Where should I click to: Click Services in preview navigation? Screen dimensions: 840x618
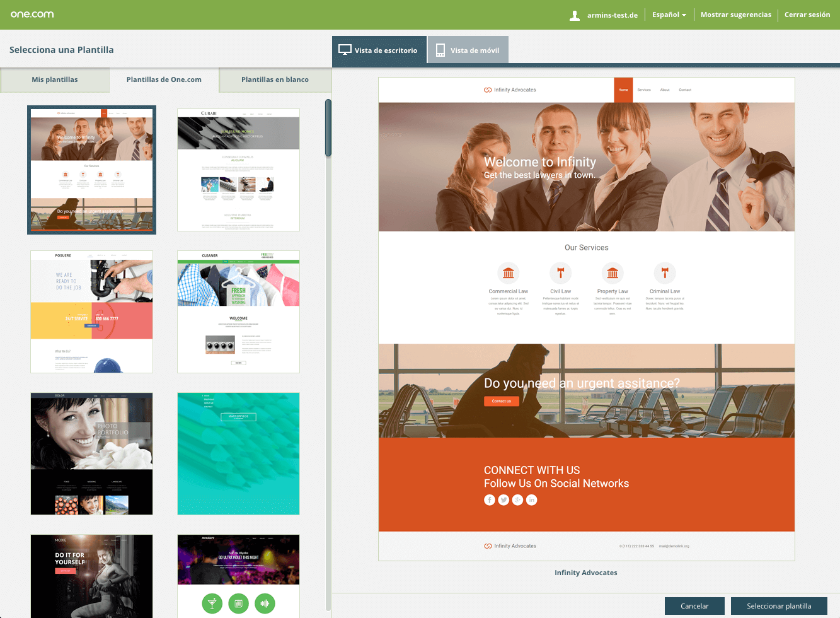tap(644, 90)
